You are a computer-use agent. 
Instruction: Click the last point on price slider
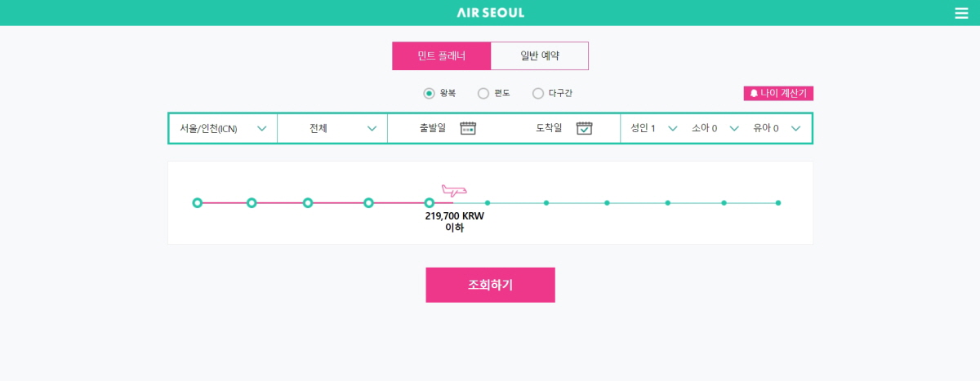click(778, 202)
